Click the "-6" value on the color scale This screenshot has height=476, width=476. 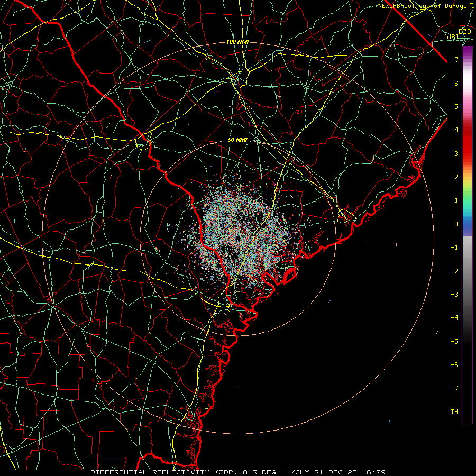(454, 365)
